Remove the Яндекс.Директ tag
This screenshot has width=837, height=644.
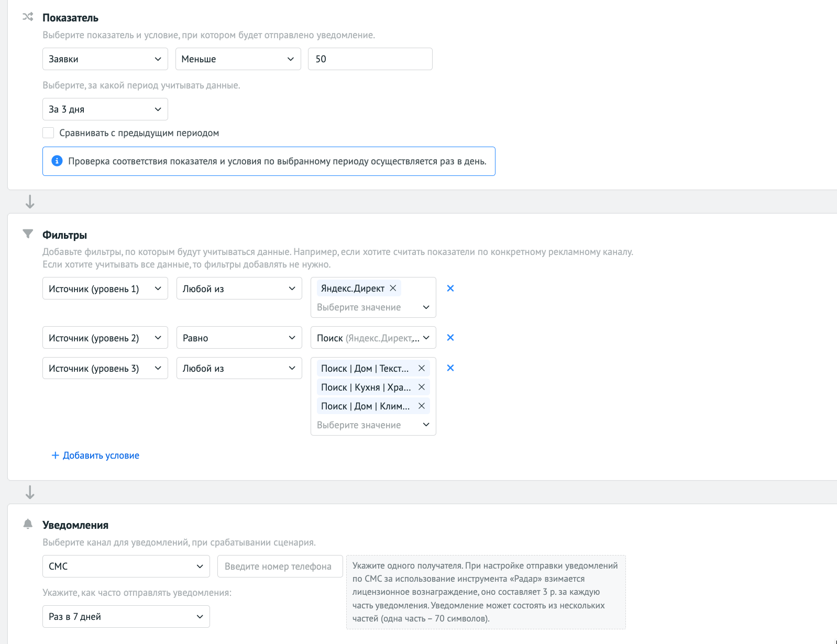(x=393, y=288)
